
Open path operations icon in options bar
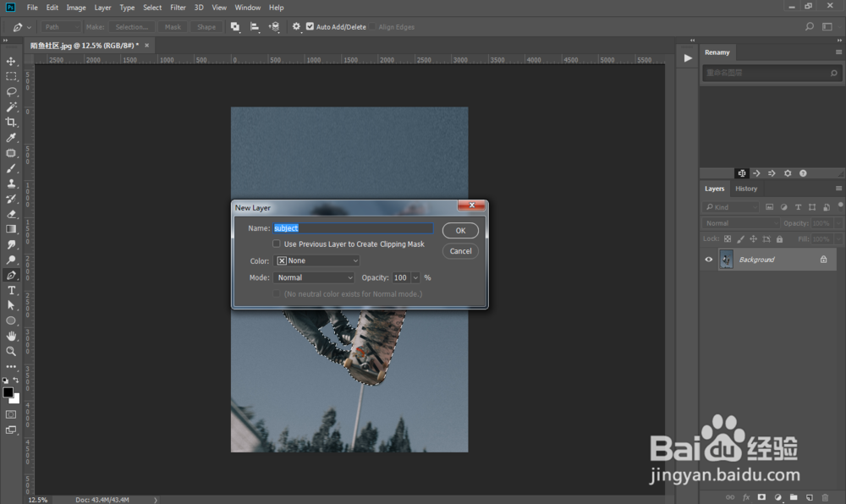click(234, 26)
